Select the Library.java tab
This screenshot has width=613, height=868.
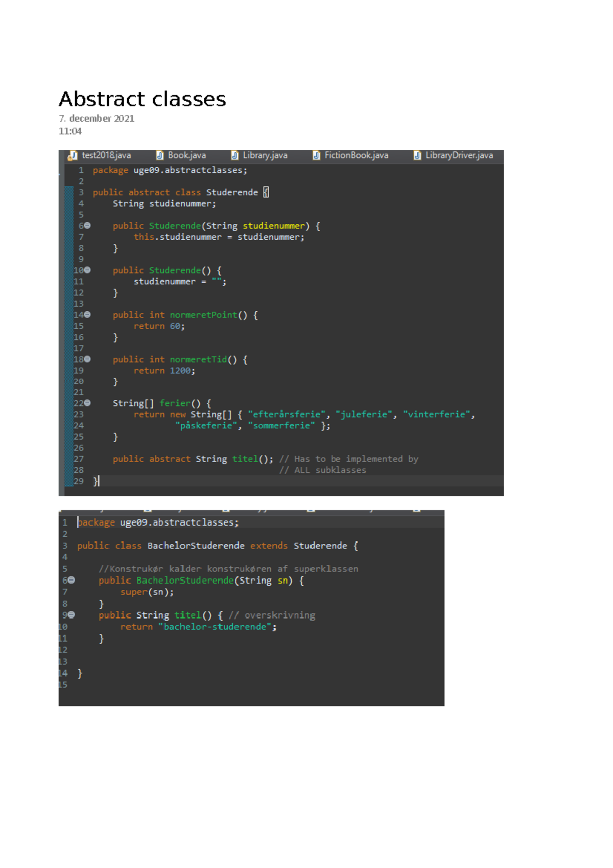265,155
